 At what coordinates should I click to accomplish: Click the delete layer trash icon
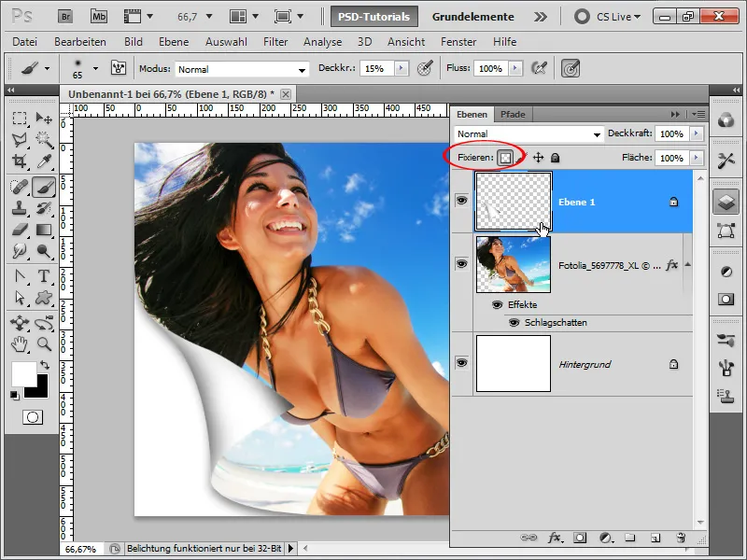tap(681, 538)
